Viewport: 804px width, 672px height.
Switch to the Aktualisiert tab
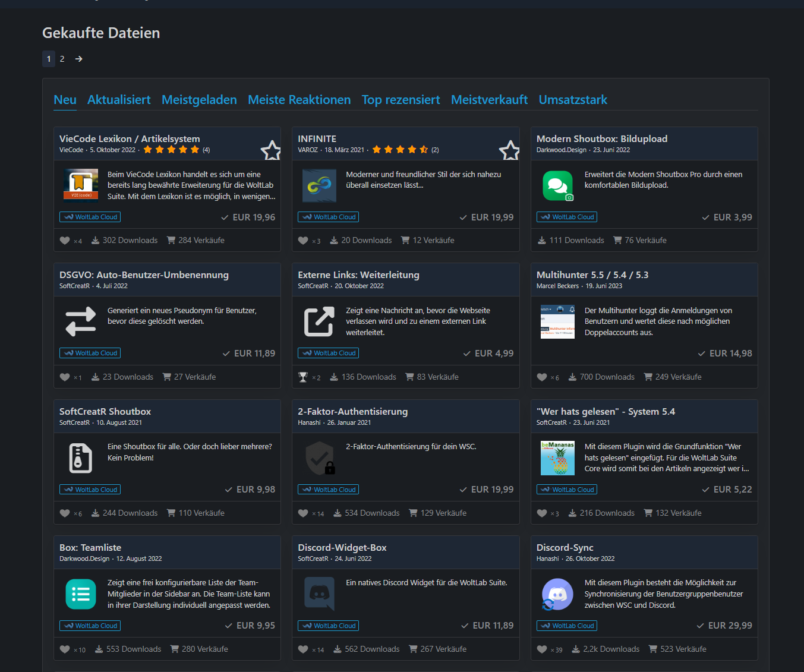pyautogui.click(x=119, y=100)
